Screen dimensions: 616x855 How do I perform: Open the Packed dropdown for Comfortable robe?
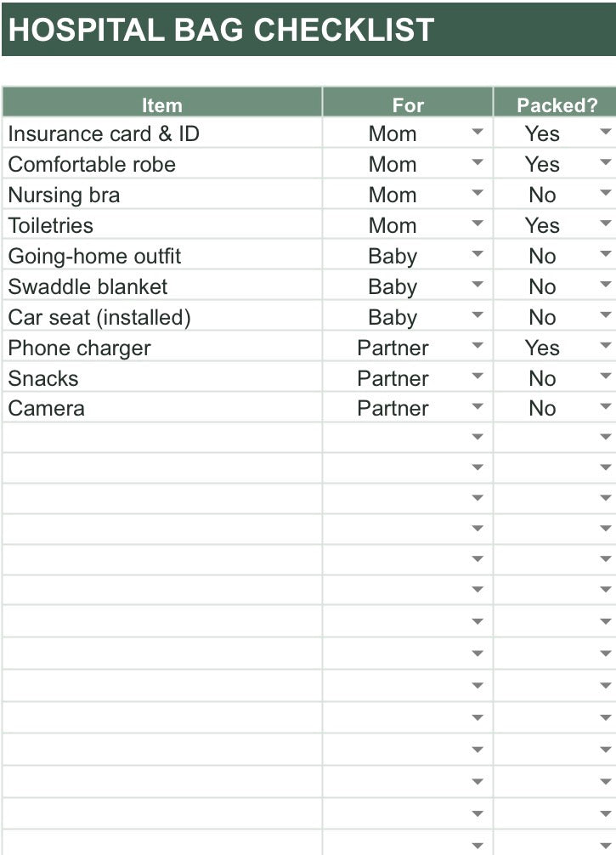[x=605, y=162]
